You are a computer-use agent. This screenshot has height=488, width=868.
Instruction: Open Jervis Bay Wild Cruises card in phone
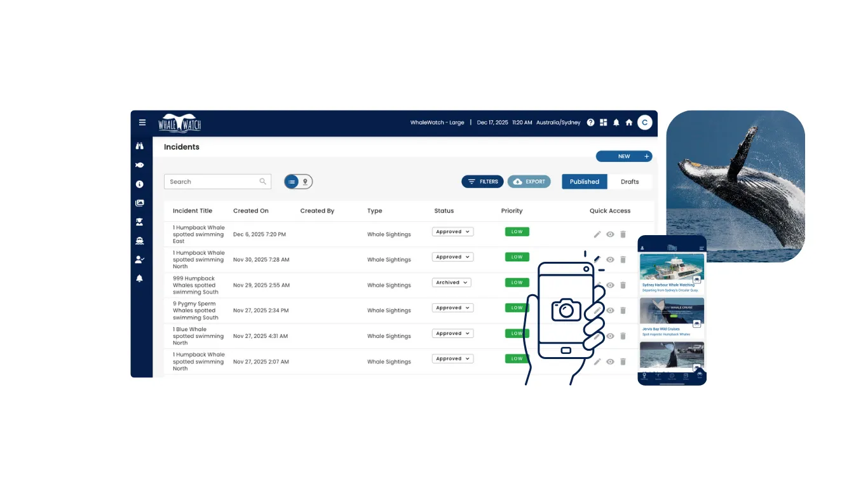pyautogui.click(x=672, y=317)
